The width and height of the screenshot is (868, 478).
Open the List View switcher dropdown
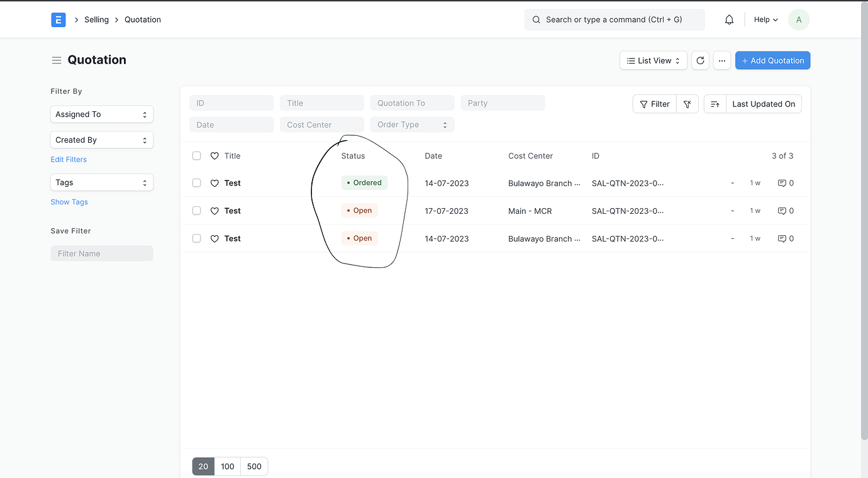tap(653, 60)
